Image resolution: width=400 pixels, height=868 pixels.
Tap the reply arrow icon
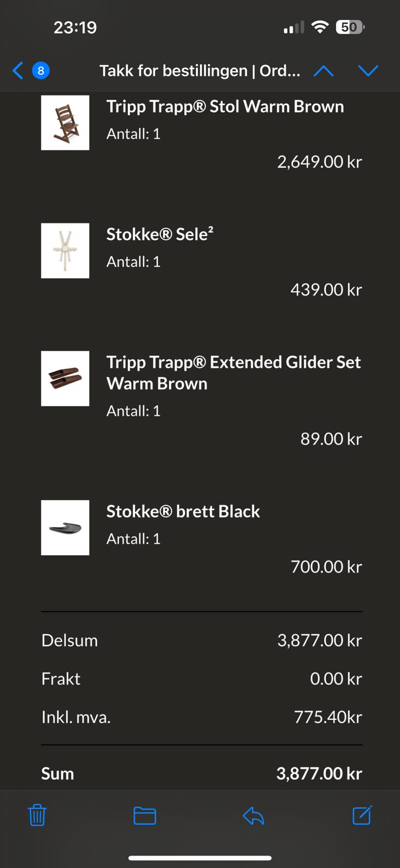point(253,815)
